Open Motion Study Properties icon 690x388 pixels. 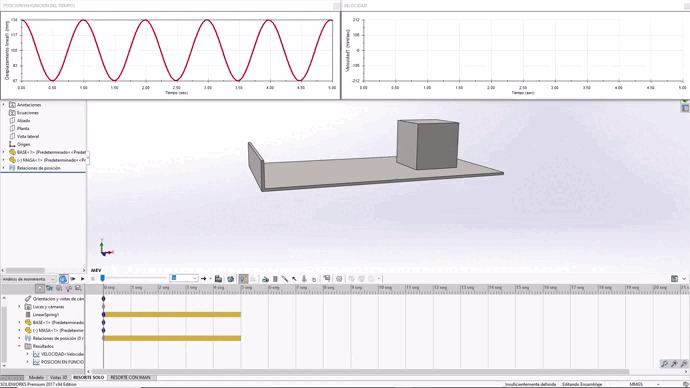tap(339, 279)
